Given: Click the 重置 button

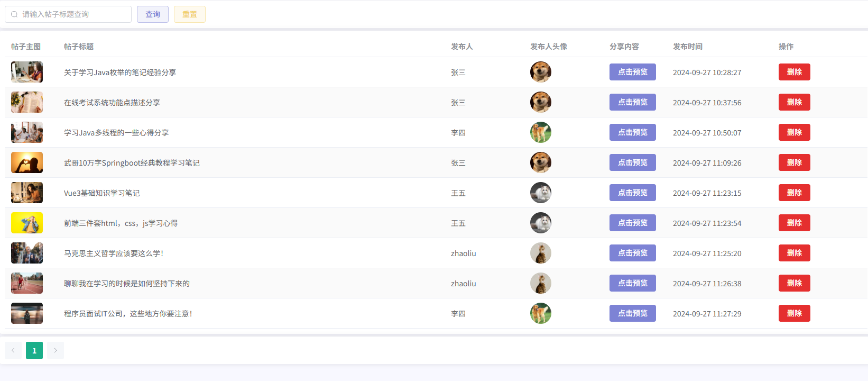Looking at the screenshot, I should point(190,14).
